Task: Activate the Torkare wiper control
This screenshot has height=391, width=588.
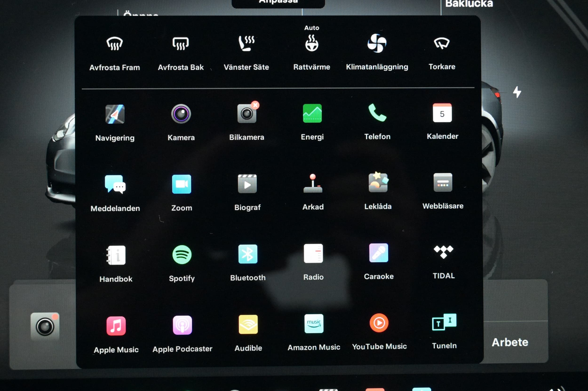Action: click(441, 43)
